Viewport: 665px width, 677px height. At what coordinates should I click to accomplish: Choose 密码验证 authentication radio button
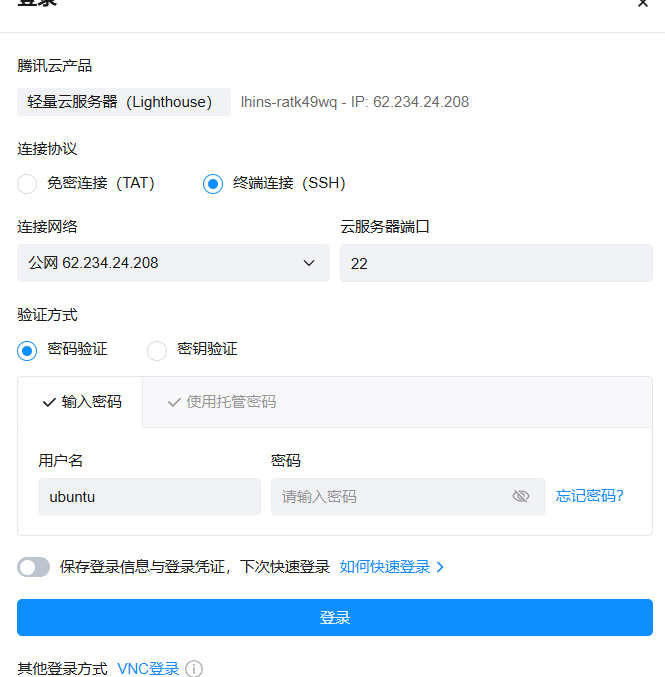pos(27,351)
